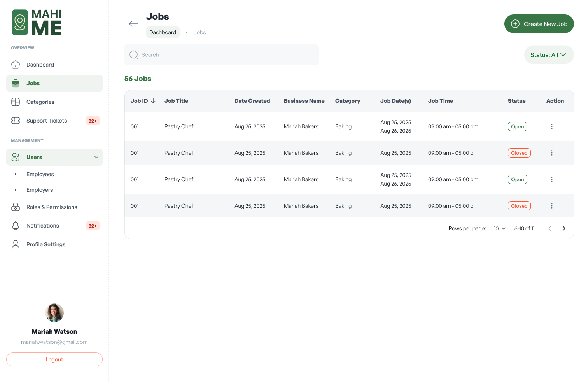The width and height of the screenshot is (588, 382).
Task: Open action menu for first Closed job row
Action: (551, 153)
